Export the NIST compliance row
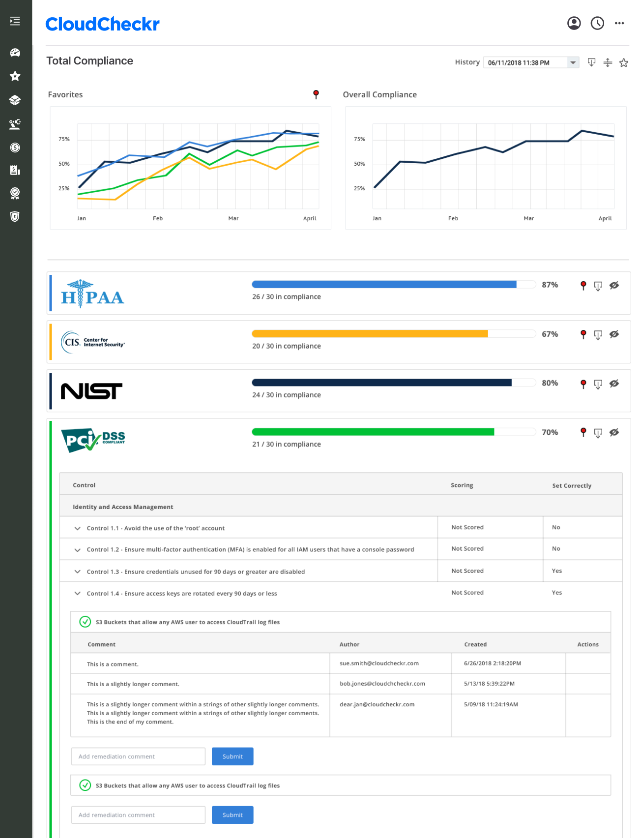 598,385
